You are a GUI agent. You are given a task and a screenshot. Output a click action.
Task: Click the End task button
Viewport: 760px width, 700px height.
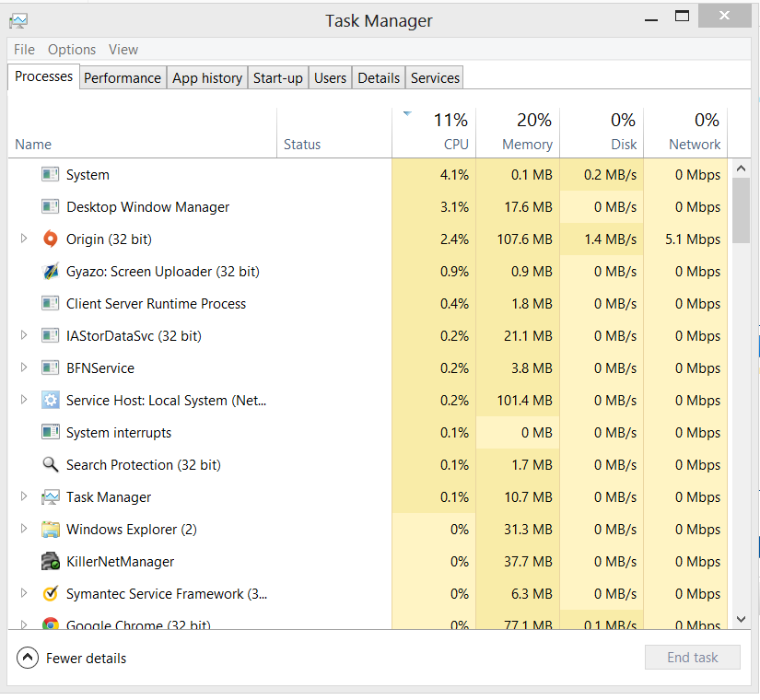pos(693,658)
